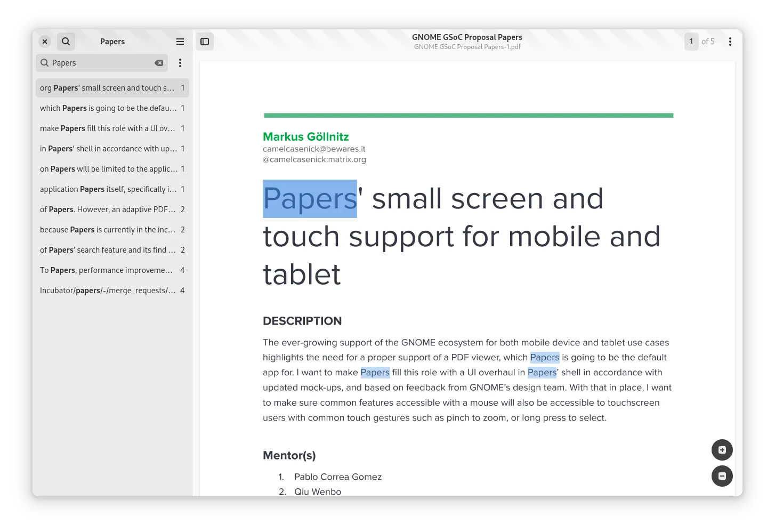Click the @camelcasenick:matrix.org handle
Viewport: 775px width, 532px height.
[x=314, y=159]
